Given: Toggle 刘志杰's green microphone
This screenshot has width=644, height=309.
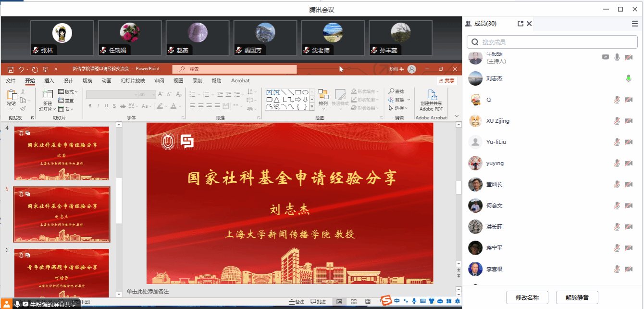Looking at the screenshot, I should click(628, 78).
